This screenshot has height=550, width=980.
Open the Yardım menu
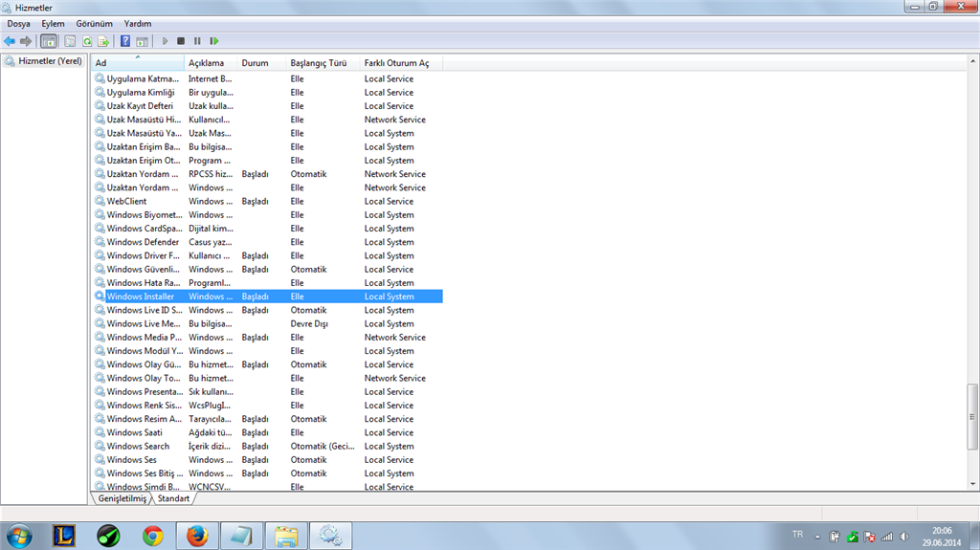click(x=138, y=24)
